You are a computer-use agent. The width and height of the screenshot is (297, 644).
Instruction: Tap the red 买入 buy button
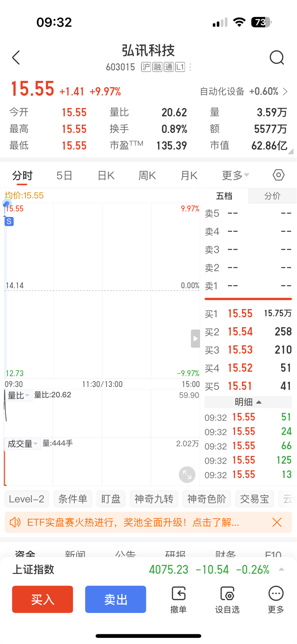pyautogui.click(x=42, y=599)
